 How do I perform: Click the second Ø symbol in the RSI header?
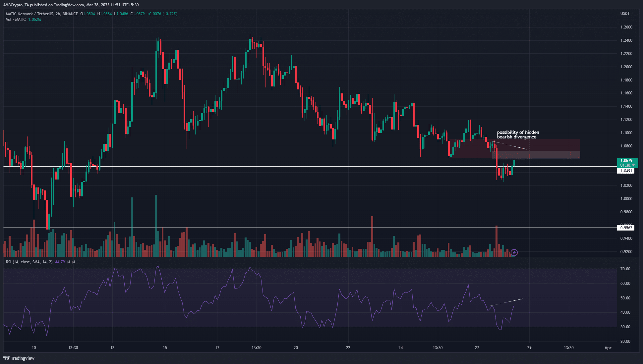pos(74,261)
